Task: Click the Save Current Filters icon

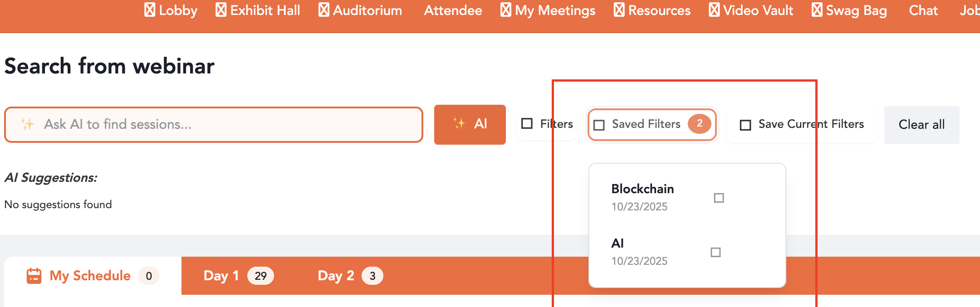Action: (745, 125)
